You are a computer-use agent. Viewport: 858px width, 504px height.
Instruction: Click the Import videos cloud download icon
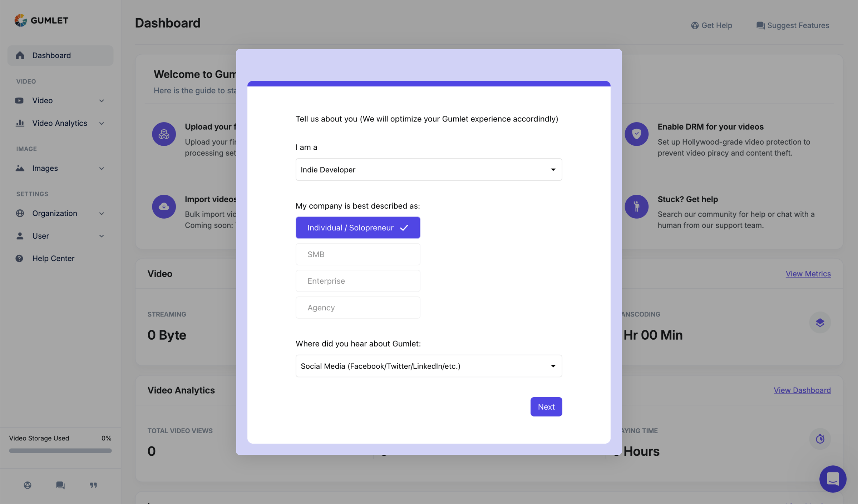coord(164,206)
